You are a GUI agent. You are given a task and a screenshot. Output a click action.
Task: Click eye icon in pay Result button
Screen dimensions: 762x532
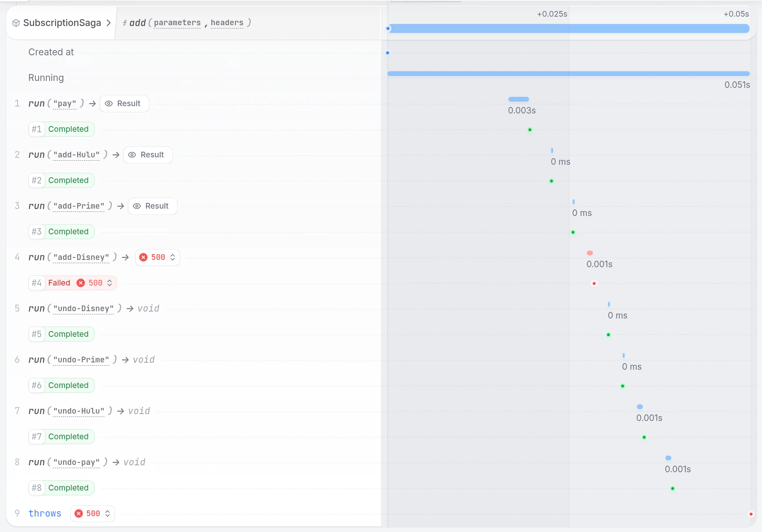109,104
